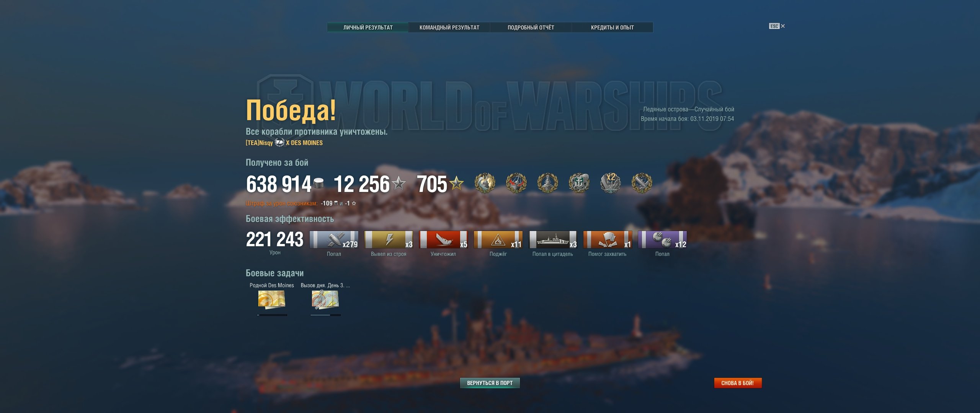The image size is (980, 413).
Task: Open the Подробный отчёт tab
Action: 531,28
